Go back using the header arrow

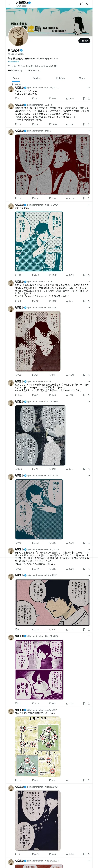coord(9,4)
